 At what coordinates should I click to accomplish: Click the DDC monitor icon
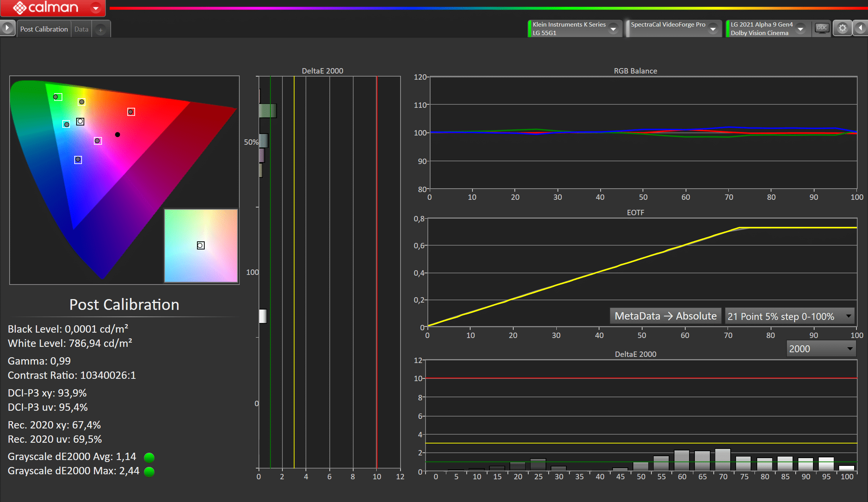pyautogui.click(x=821, y=28)
